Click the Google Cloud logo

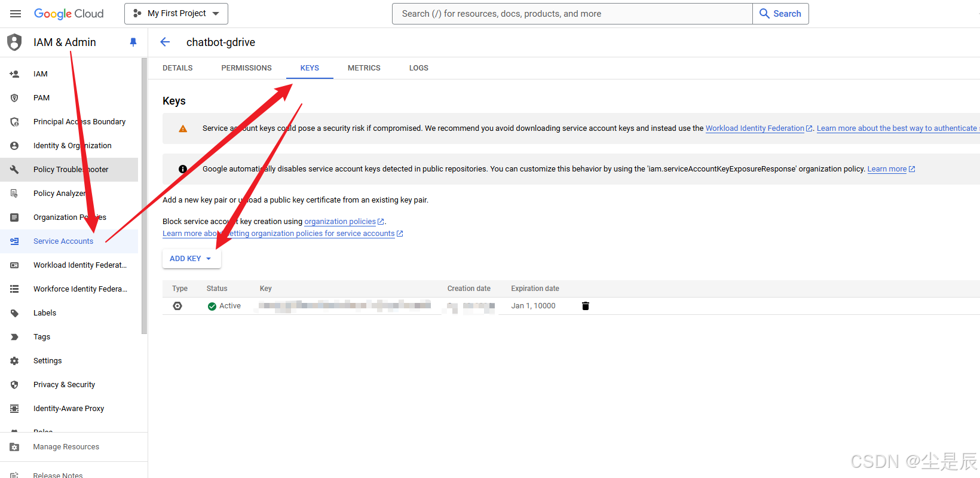[69, 14]
